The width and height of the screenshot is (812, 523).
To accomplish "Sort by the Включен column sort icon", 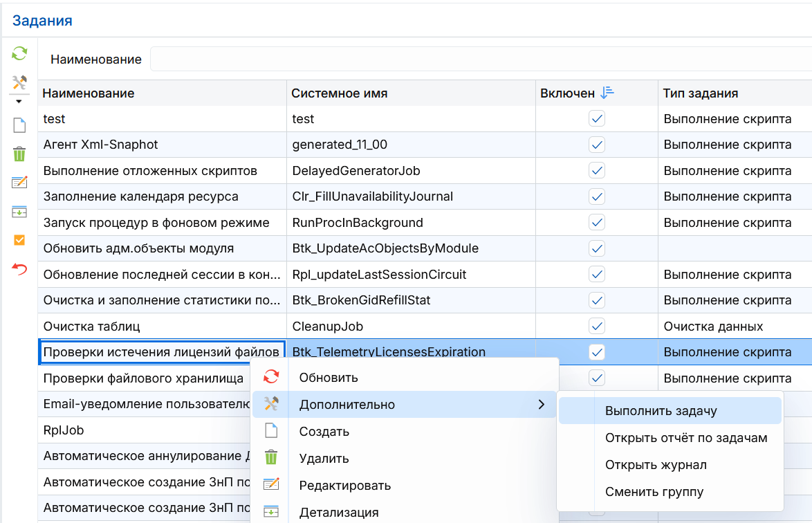I will pos(607,93).
